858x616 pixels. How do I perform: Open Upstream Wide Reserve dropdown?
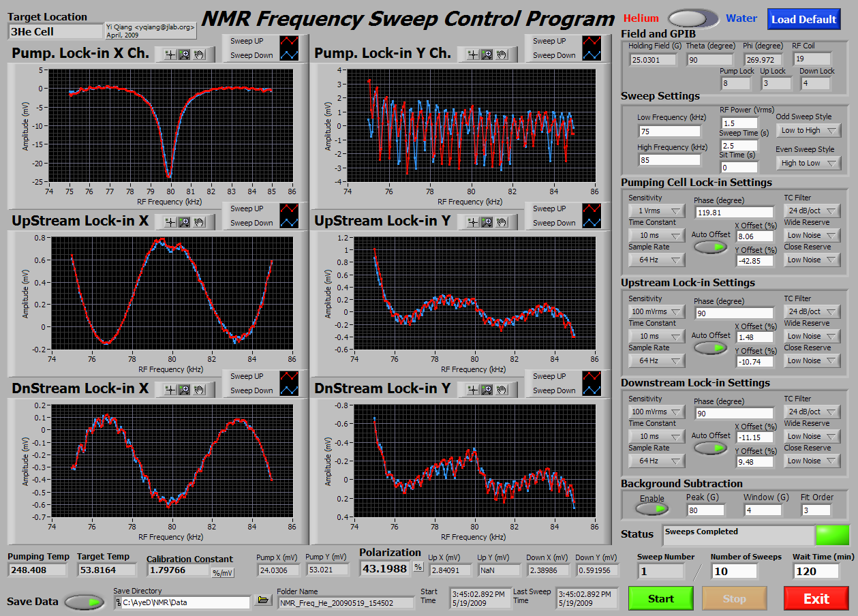(x=812, y=336)
